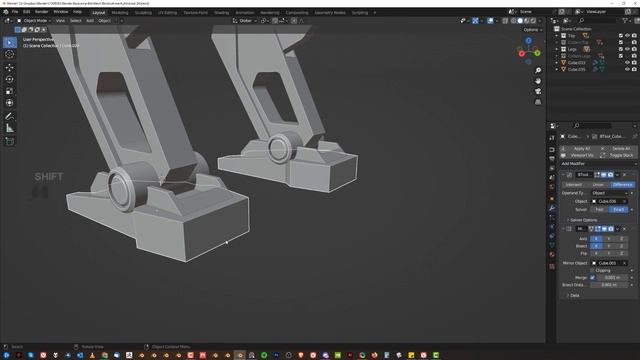The image size is (640, 360).
Task: Expand the Top collection in outliner
Action: pyautogui.click(x=557, y=36)
